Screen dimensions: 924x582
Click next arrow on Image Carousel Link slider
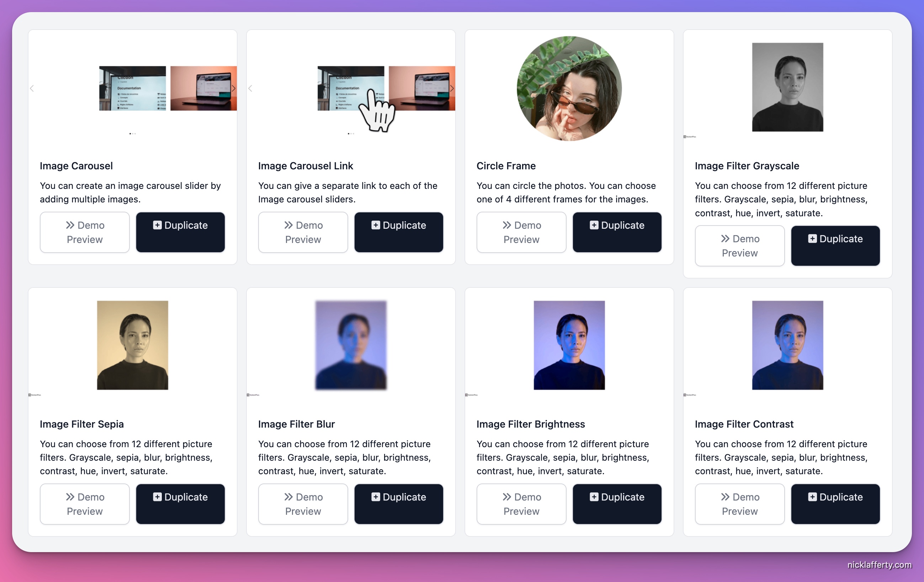(452, 88)
